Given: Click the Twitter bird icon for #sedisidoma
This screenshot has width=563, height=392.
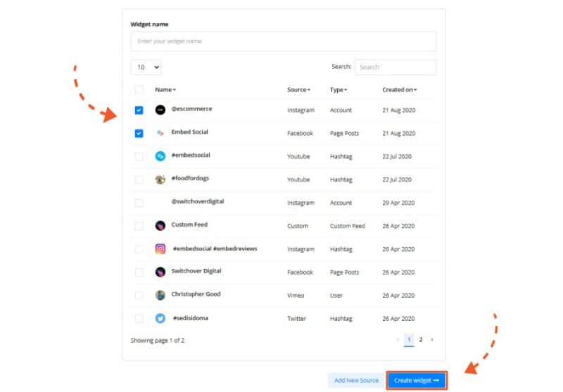Looking at the screenshot, I should [x=160, y=318].
